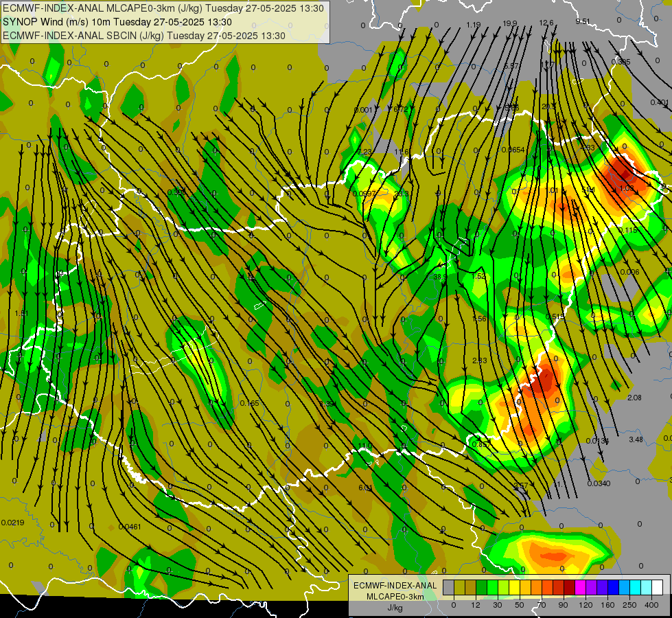Click map value 3.48
Viewport: 672px width, 618px height.
point(636,439)
